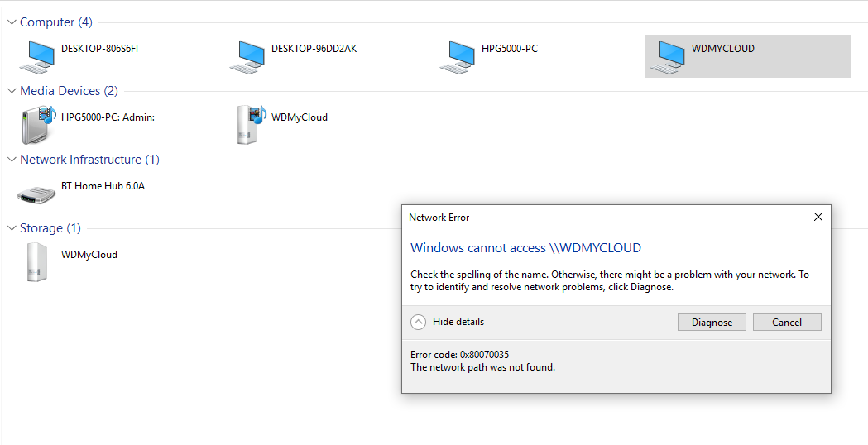Click the Hide details circular arrow
The image size is (868, 445).
(418, 322)
